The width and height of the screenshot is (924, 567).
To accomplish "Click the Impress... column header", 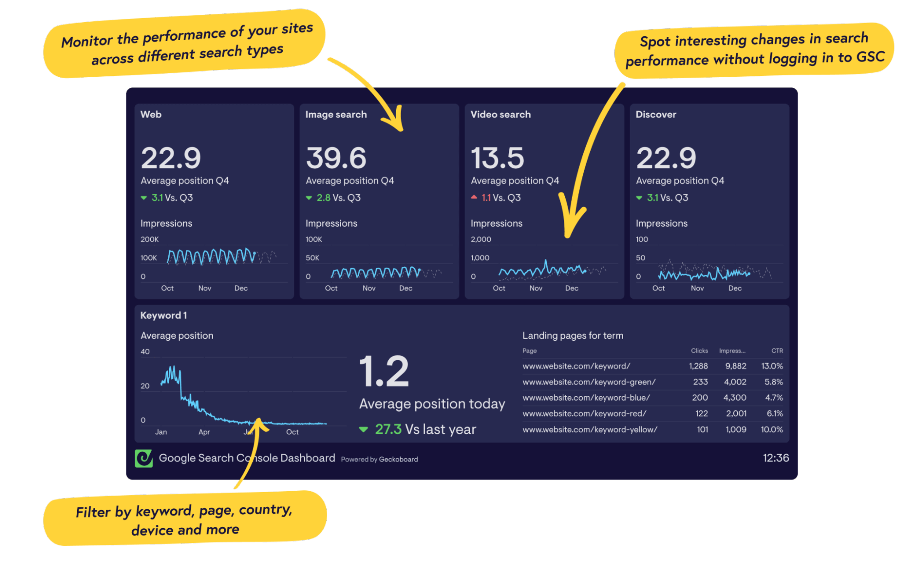I will pyautogui.click(x=732, y=351).
